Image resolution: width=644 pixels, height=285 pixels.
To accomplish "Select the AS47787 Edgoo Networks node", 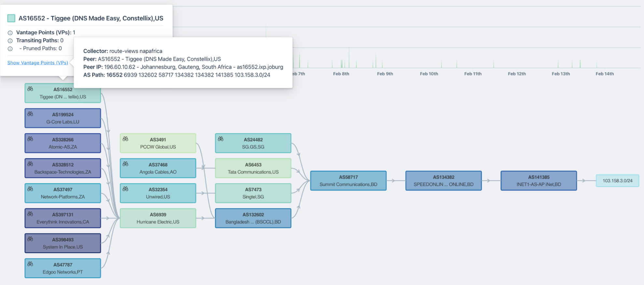I will pyautogui.click(x=63, y=268).
